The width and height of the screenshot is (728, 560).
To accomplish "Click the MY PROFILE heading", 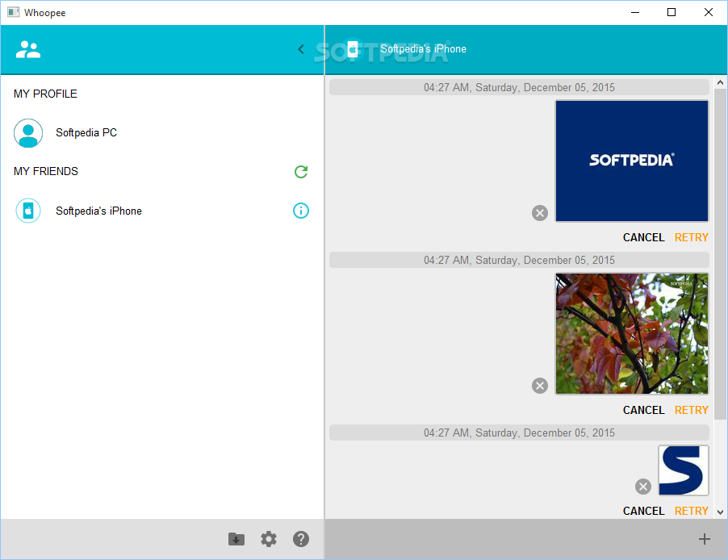I will pos(45,94).
